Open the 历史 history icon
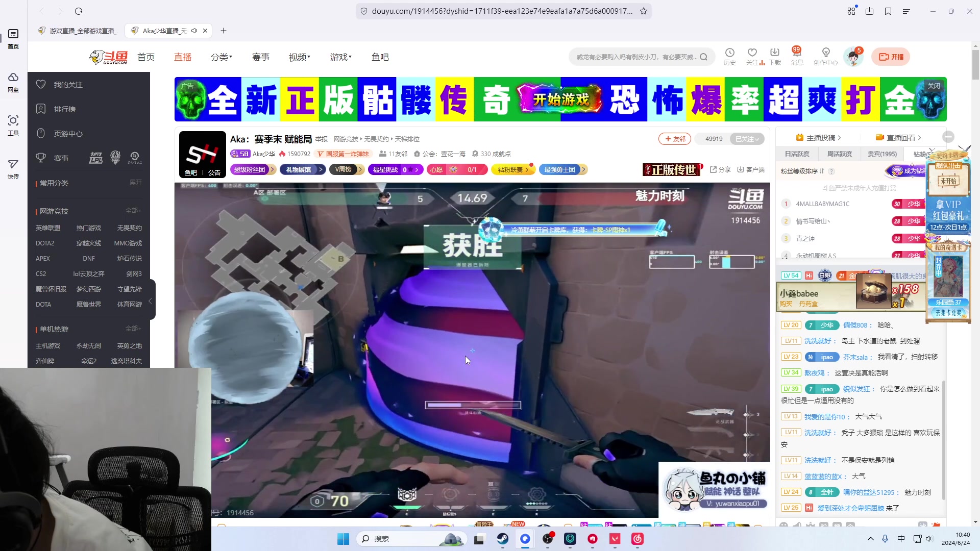The width and height of the screenshot is (980, 551). click(x=729, y=56)
